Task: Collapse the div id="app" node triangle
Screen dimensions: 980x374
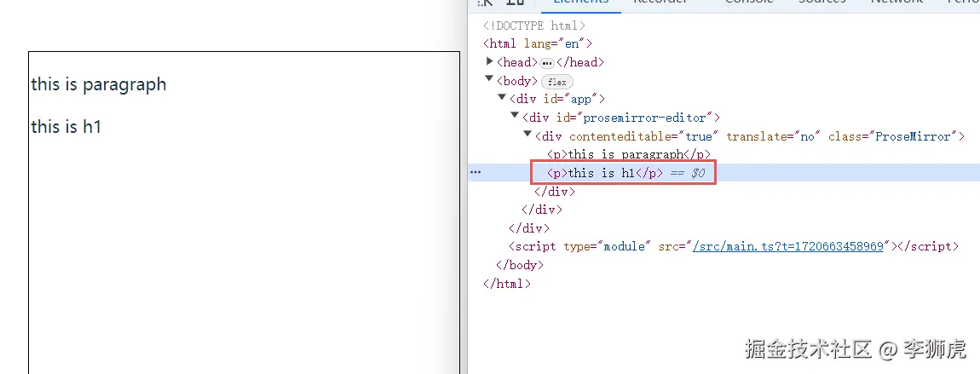Action: tap(502, 97)
